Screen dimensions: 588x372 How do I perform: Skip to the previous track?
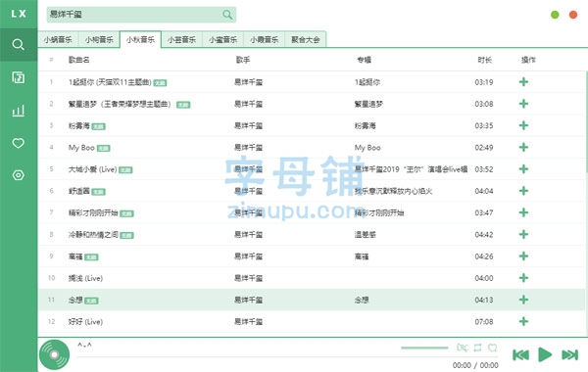pos(520,354)
